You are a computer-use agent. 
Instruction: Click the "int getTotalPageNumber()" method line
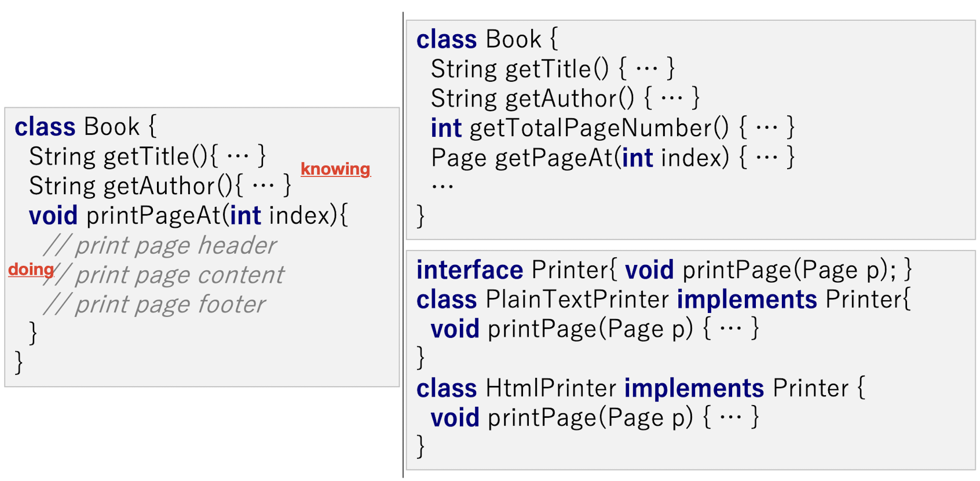click(612, 128)
